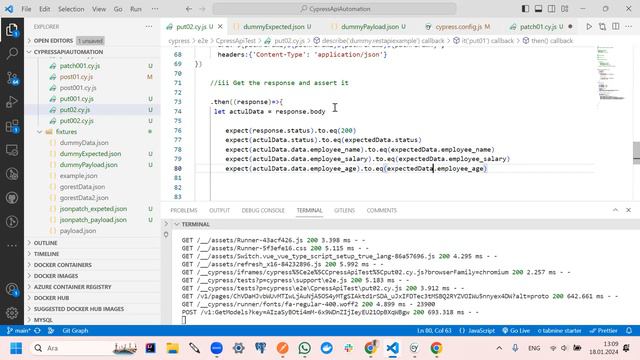The width and height of the screenshot is (640, 360).
Task: Close the put02.cy.js tab
Action: [x=220, y=27]
